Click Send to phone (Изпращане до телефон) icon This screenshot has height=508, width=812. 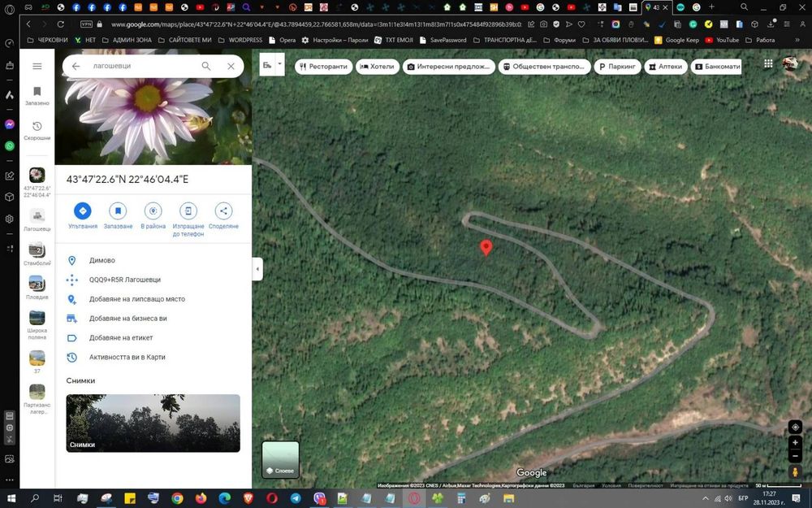pyautogui.click(x=188, y=211)
